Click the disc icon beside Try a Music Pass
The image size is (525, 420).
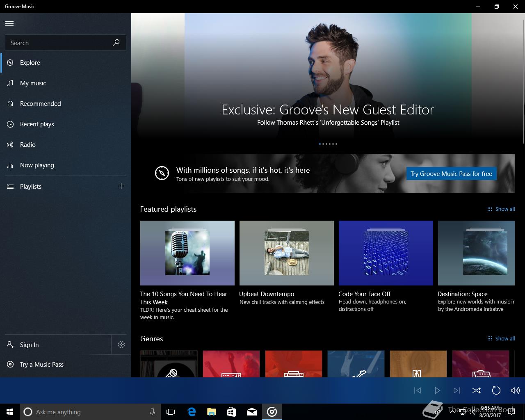click(x=10, y=365)
